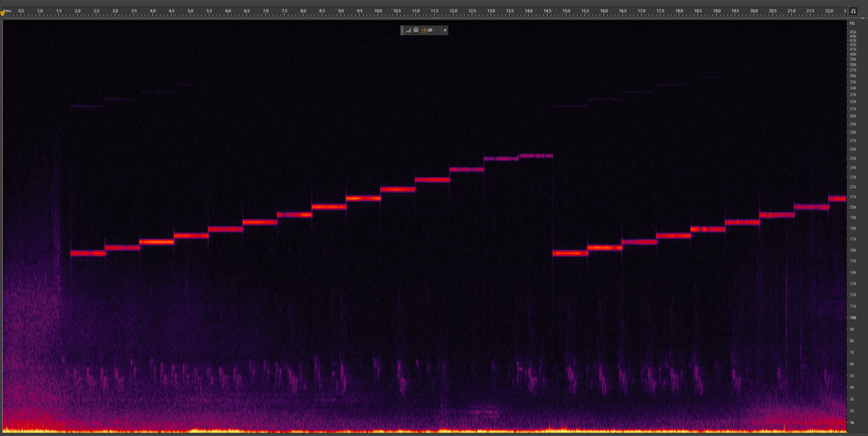Click the 10.0 mark on time ruler
The image size is (868, 436).
click(378, 11)
